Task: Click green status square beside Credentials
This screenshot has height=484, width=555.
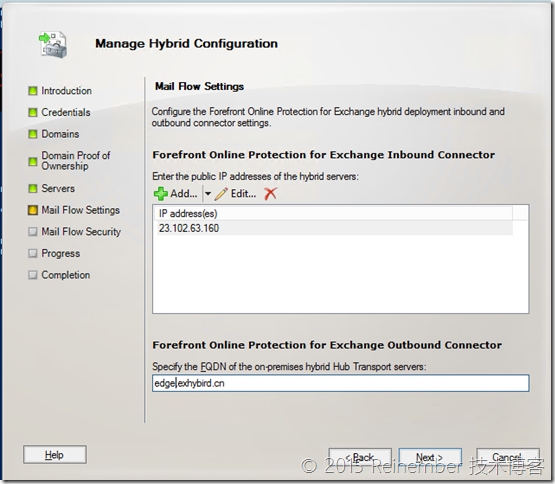Action: (x=33, y=113)
